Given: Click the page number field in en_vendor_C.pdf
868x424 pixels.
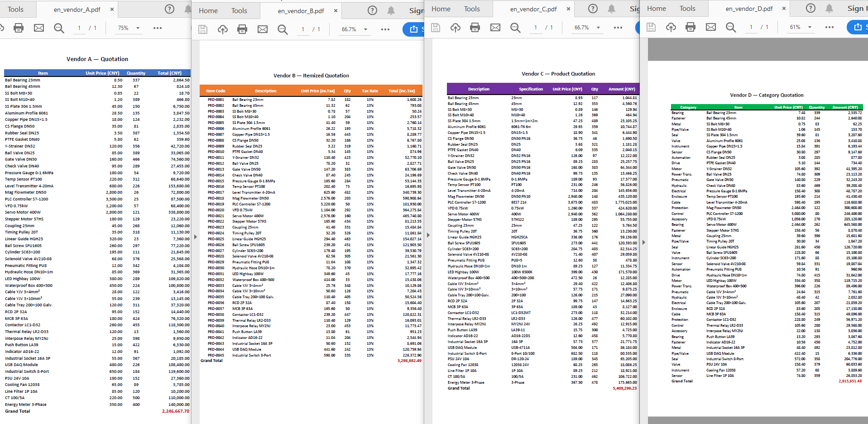Looking at the screenshot, I should pos(536,28).
